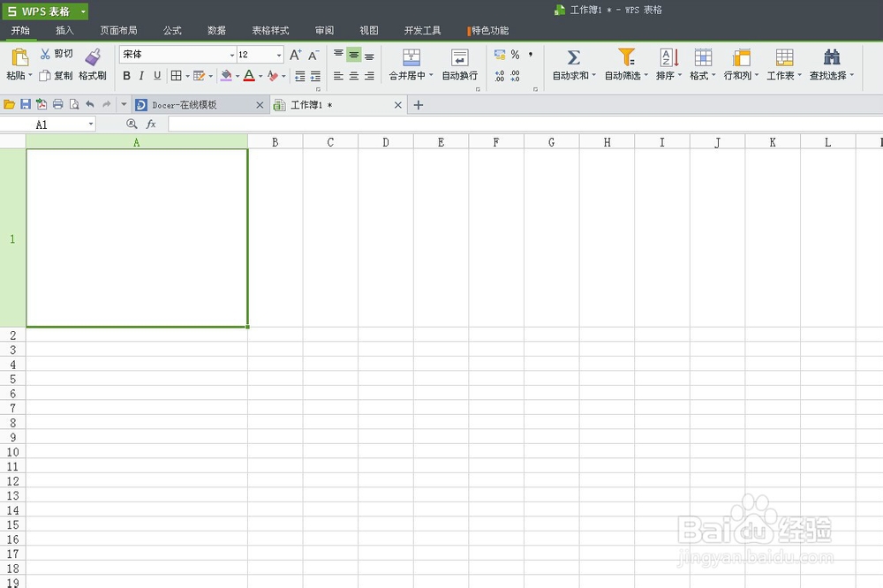883x588 pixels.
Task: Click the Cut (剪切) scissors button
Action: click(x=56, y=54)
